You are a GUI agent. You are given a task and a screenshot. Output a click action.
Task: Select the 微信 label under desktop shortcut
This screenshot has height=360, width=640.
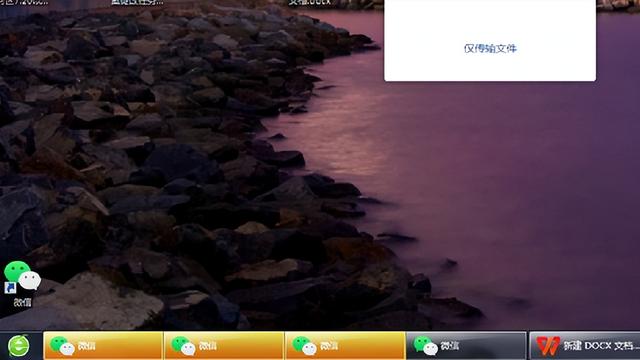tap(22, 302)
